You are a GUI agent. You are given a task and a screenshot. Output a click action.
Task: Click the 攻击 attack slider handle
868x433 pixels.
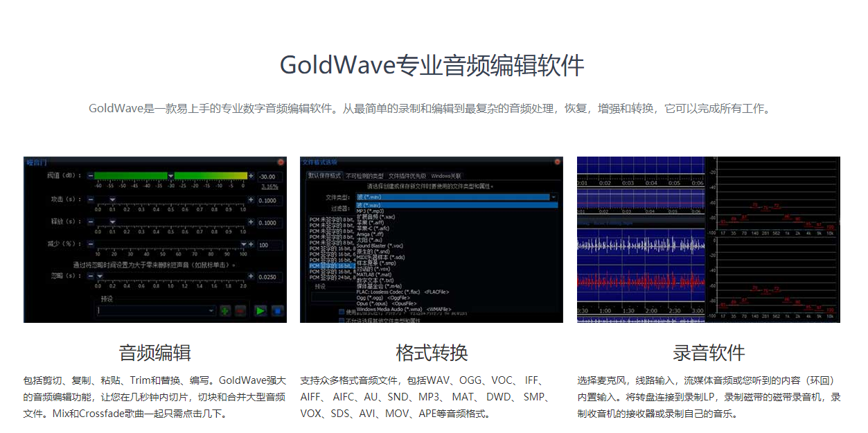(x=112, y=200)
